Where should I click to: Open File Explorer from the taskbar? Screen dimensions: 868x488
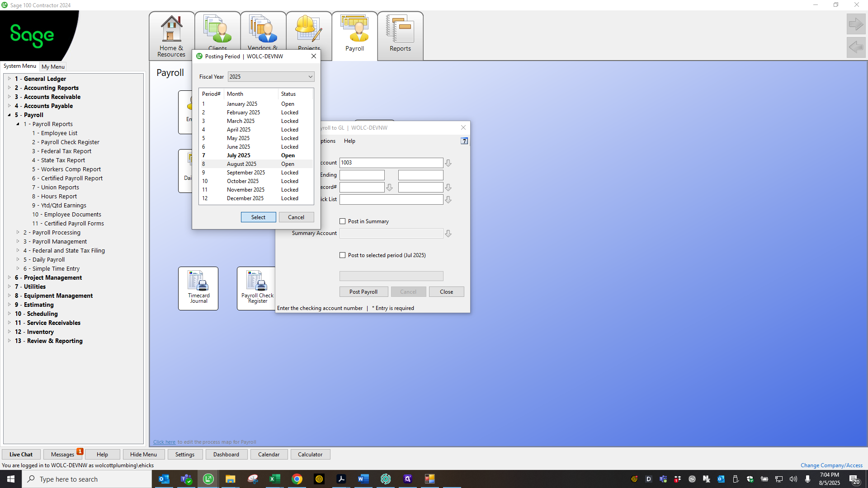231,479
